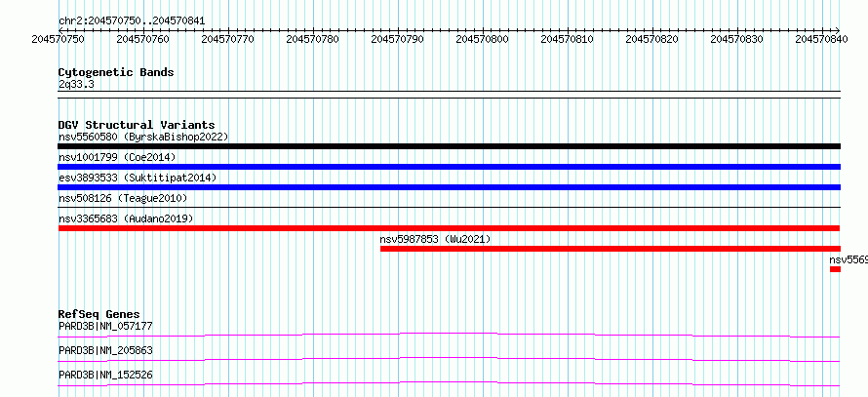This screenshot has height=397, width=868.
Task: Click ruler position 204570750
Action: pyautogui.click(x=59, y=39)
